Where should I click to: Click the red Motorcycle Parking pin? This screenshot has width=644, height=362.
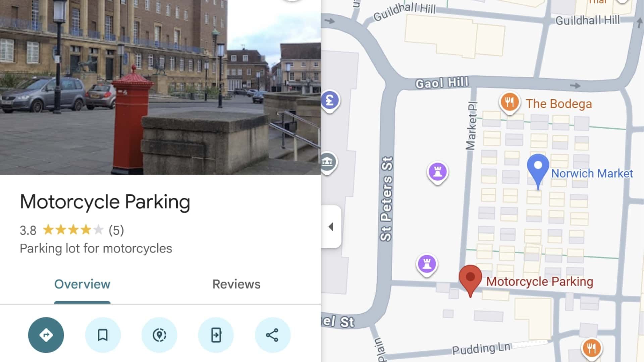coord(470,278)
